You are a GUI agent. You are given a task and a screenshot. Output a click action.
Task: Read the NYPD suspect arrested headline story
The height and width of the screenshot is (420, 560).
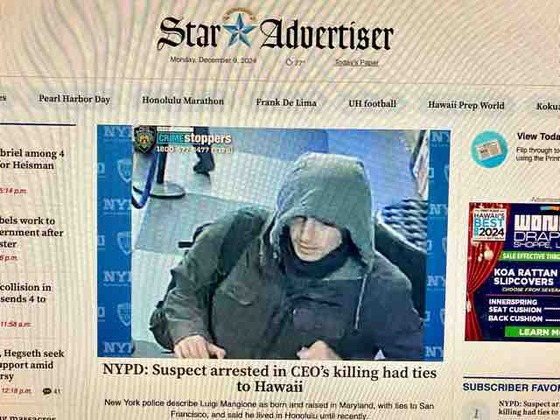click(270, 378)
